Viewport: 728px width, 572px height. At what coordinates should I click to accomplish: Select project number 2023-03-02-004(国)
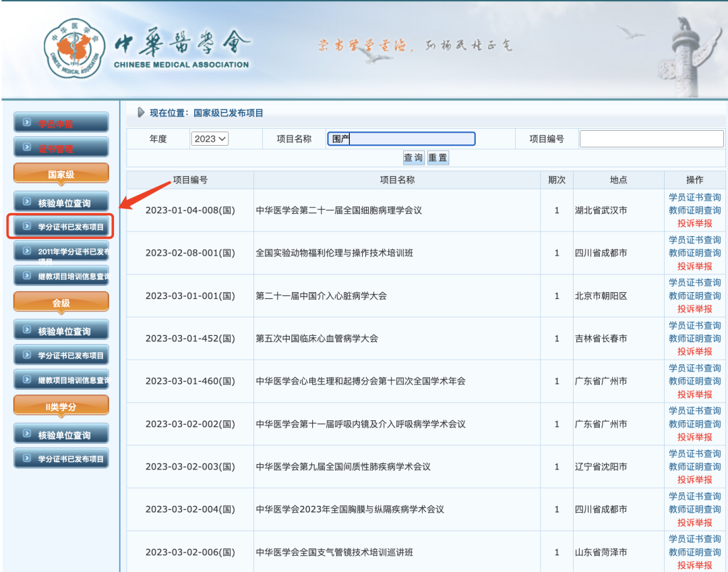[x=190, y=509]
